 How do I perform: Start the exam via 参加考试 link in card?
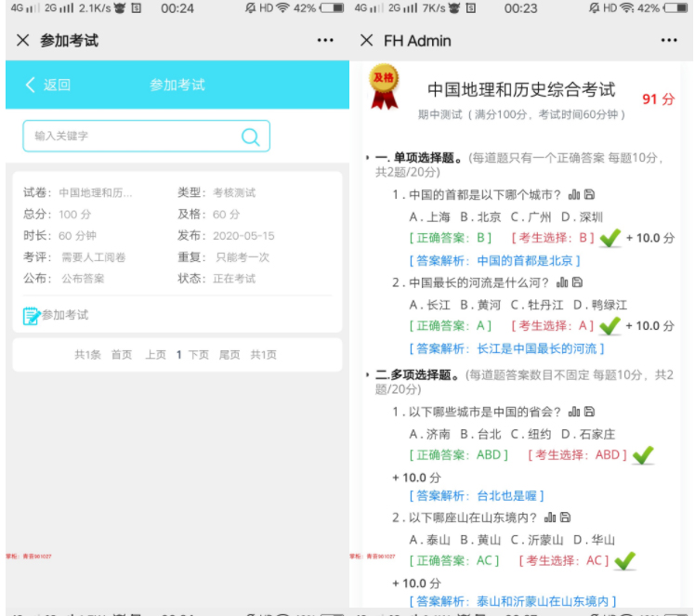point(65,315)
